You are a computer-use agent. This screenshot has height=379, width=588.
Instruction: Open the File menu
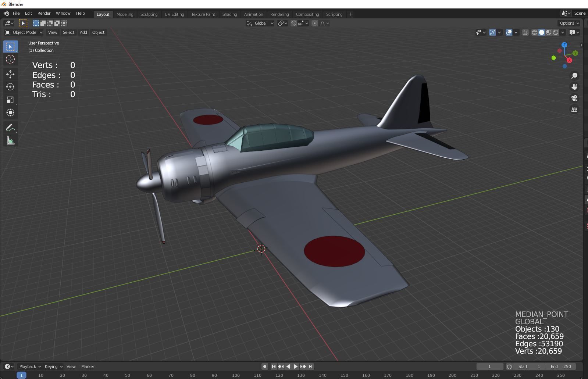16,13
